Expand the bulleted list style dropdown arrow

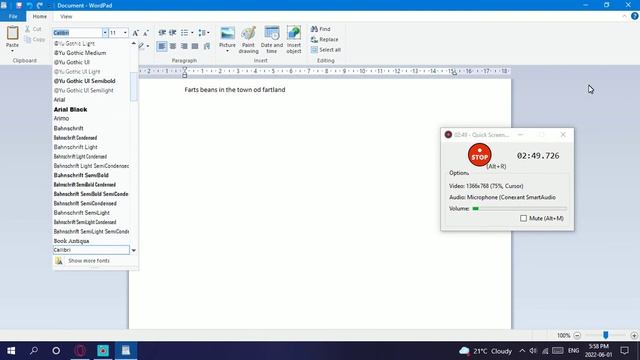(192, 33)
